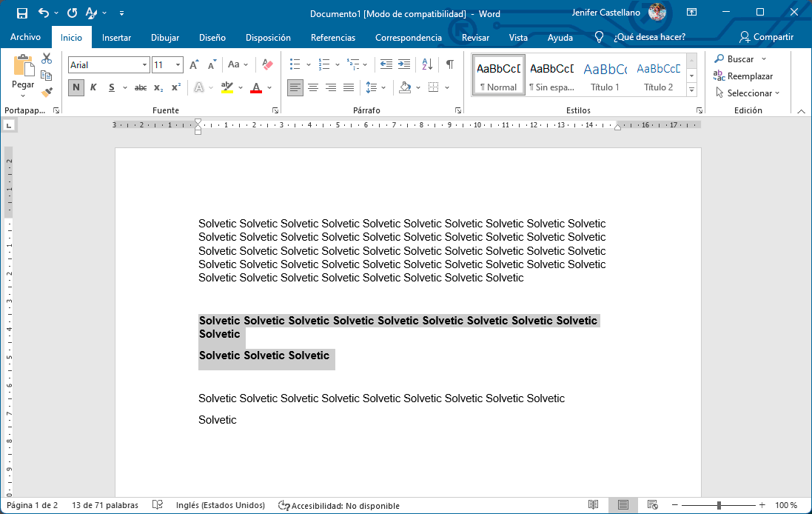Open the Archivo tab
The height and width of the screenshot is (514, 812).
(25, 37)
